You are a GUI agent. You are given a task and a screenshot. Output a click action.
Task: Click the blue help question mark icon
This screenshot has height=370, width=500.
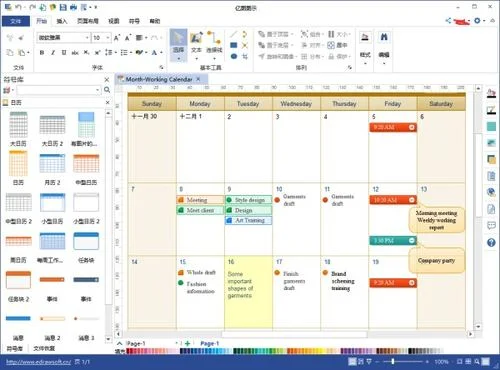click(x=491, y=243)
